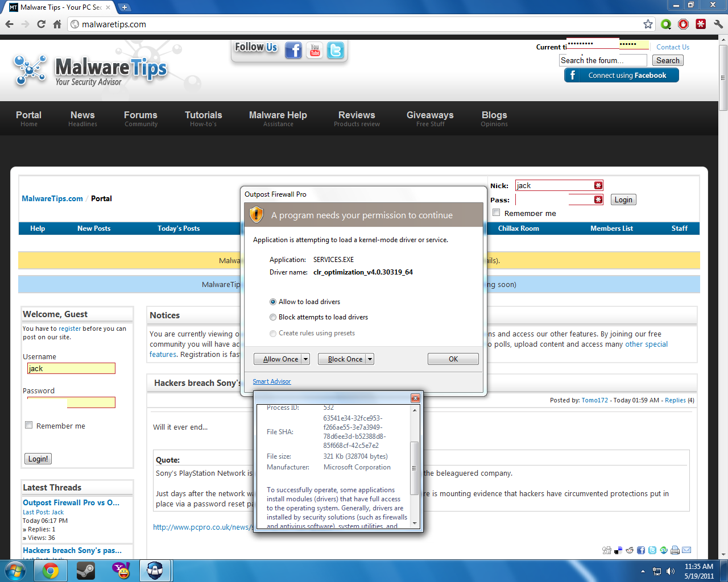
Task: Select Allow to load drivers option
Action: (273, 302)
